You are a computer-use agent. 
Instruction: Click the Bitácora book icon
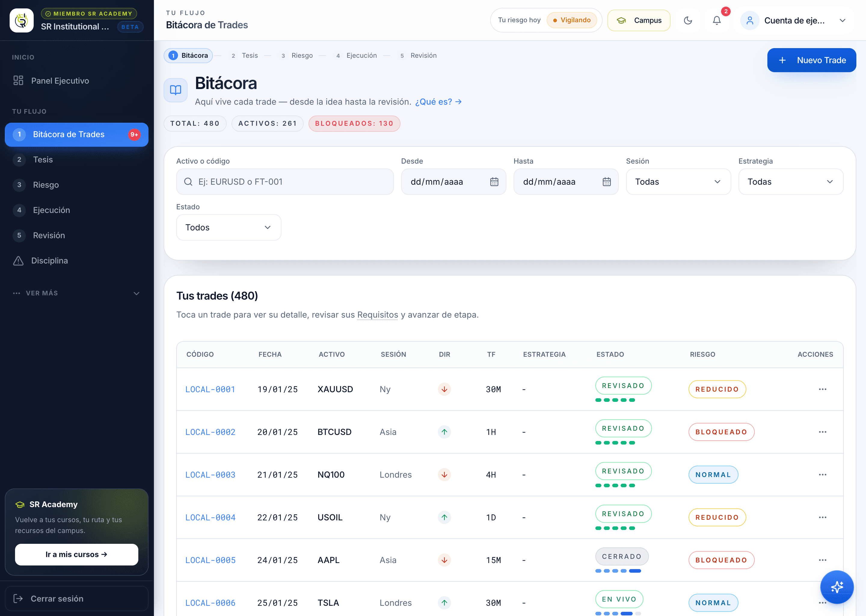pos(176,90)
